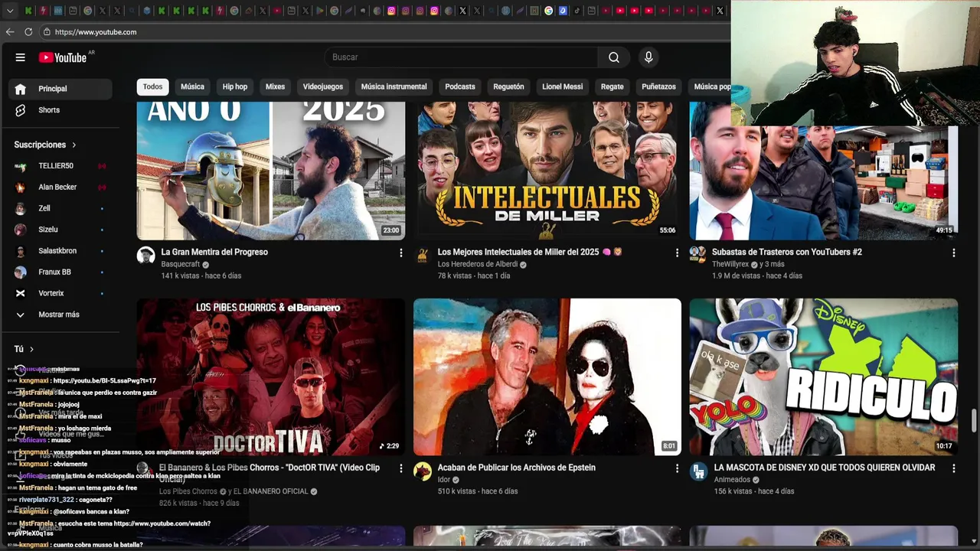
Task: Open the Animeados channel avatar
Action: pos(698,471)
